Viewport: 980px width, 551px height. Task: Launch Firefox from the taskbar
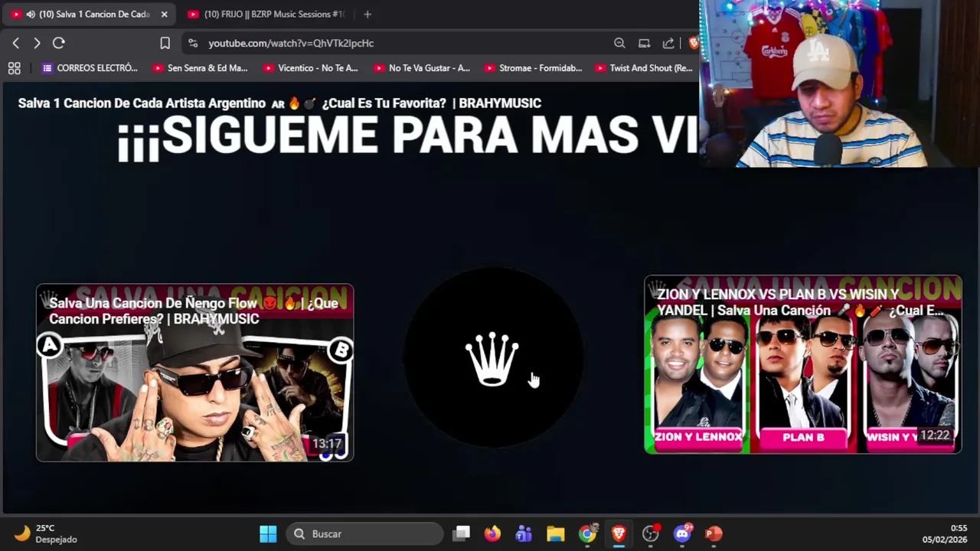[492, 534]
